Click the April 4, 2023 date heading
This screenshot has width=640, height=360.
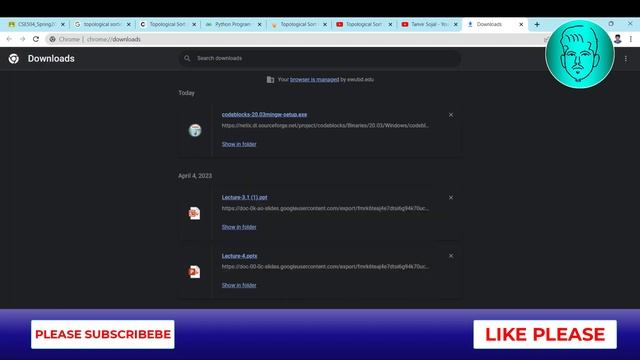pos(195,176)
